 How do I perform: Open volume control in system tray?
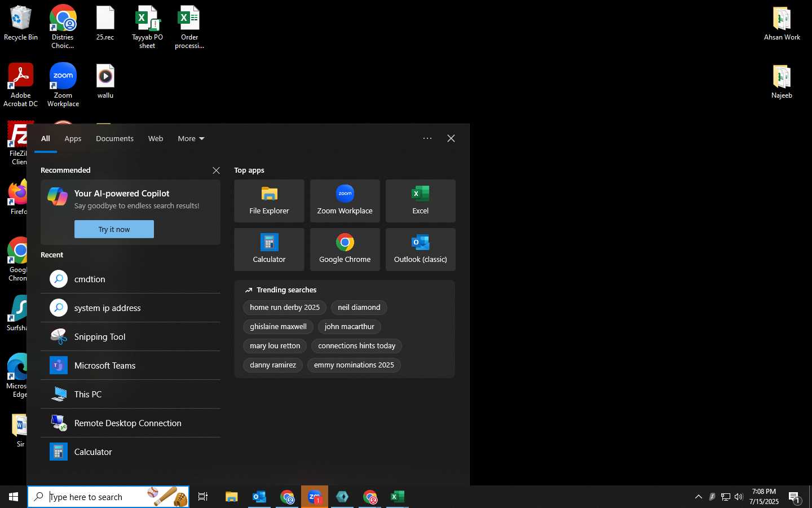tap(739, 497)
